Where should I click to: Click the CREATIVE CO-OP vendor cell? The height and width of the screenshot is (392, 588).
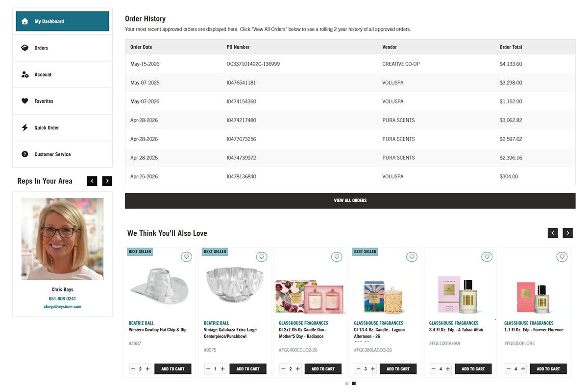(401, 64)
